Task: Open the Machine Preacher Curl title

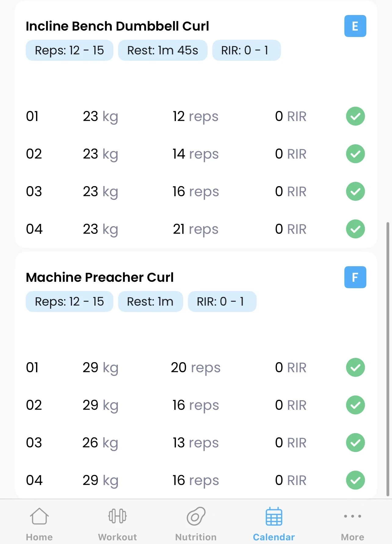Action: (100, 278)
